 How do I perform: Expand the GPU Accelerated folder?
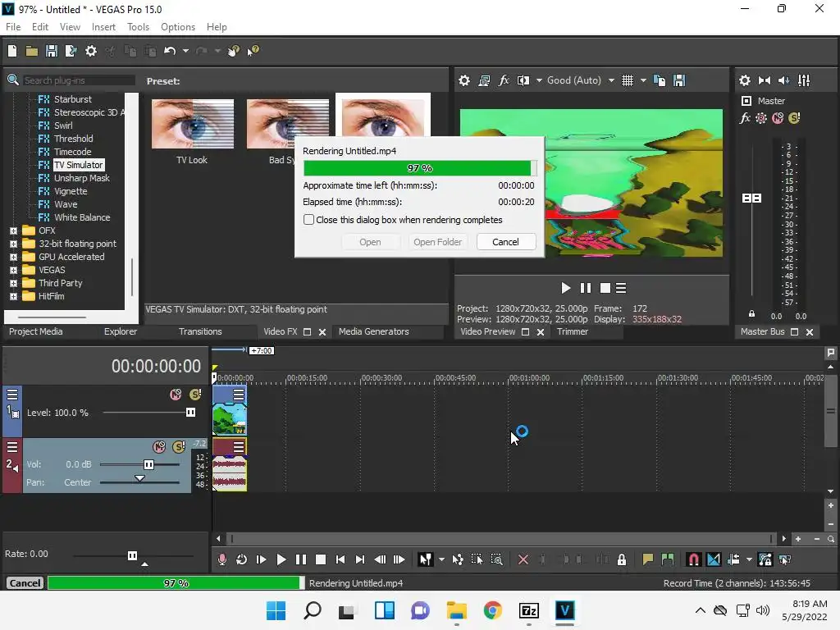(13, 257)
